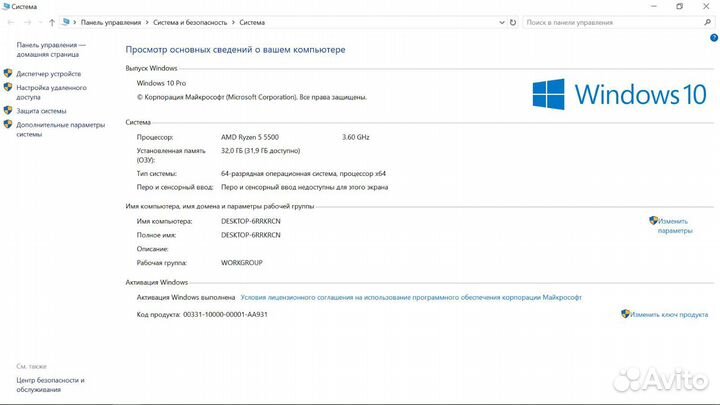This screenshot has height=405, width=720.
Task: Open the Microsoft license agreement terms link
Action: (x=411, y=298)
